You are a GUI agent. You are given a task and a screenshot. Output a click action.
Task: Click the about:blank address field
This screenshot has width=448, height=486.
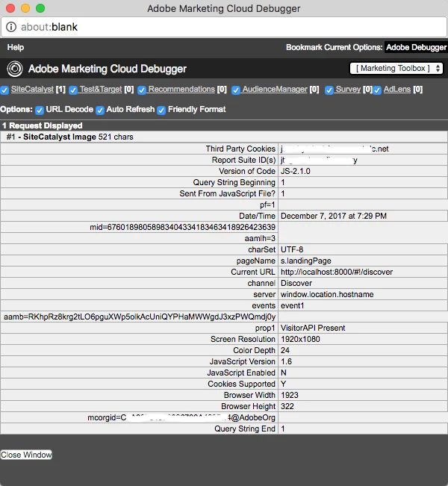(224, 27)
